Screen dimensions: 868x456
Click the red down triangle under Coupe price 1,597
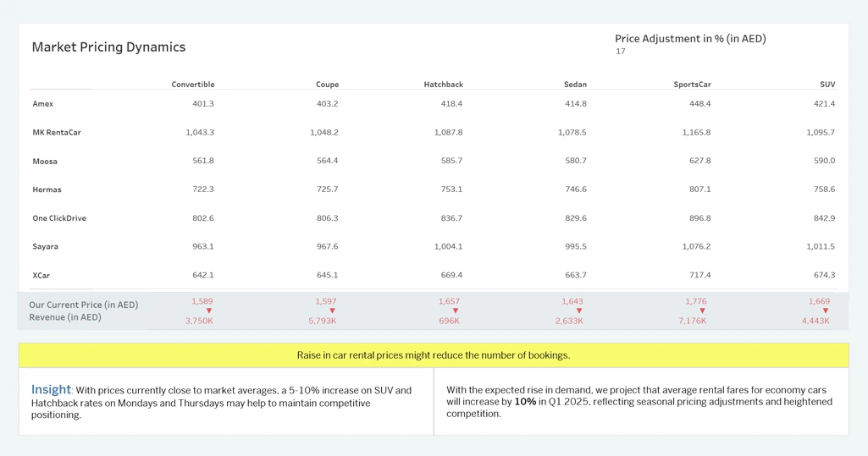tap(332, 311)
